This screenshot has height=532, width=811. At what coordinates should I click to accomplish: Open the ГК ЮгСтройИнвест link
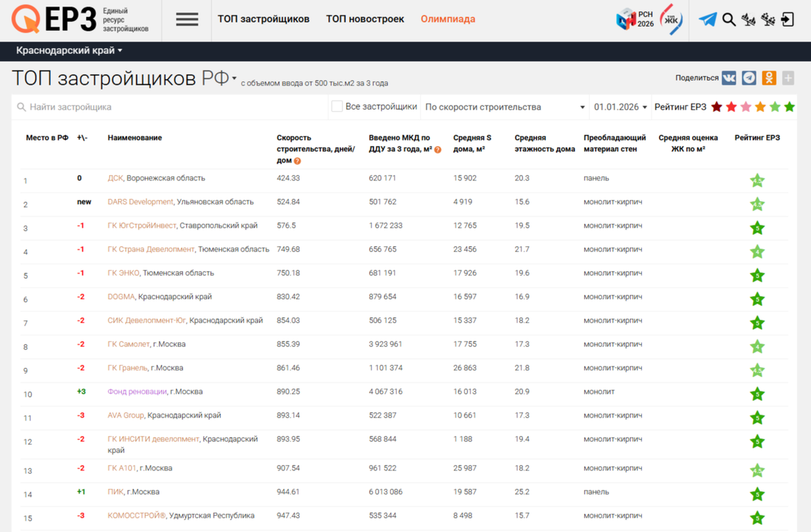[142, 226]
